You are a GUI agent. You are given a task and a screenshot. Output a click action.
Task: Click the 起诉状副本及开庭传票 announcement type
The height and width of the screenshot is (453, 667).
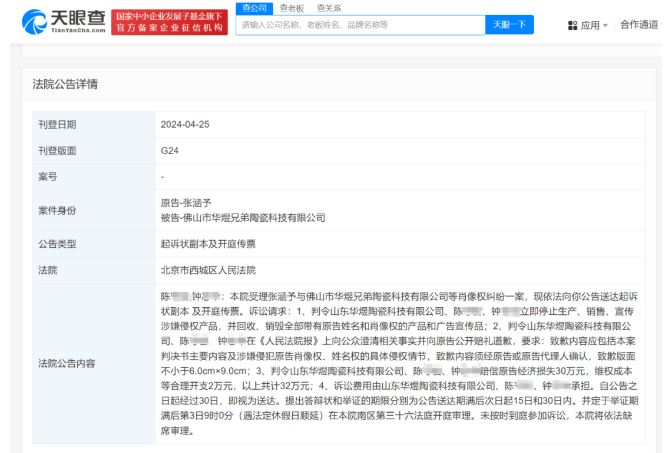(207, 244)
